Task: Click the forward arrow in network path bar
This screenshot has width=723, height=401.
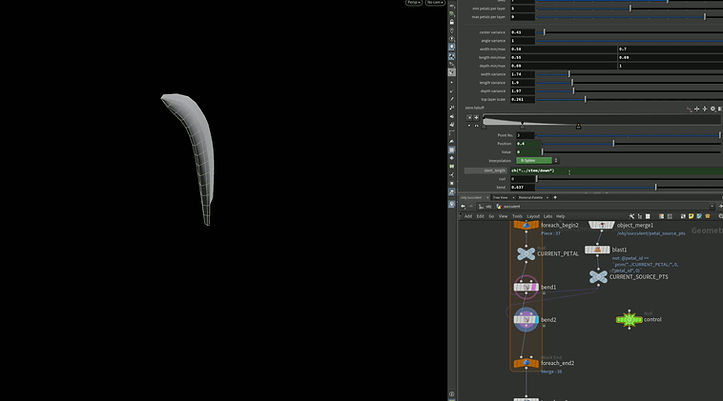Action: [471, 206]
